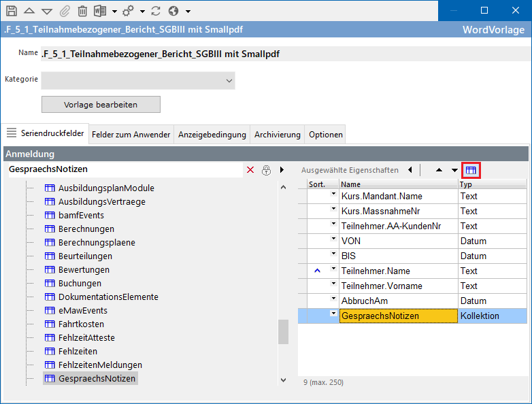
Task: Select Fehlzeiten in the tree list
Action: tap(78, 352)
